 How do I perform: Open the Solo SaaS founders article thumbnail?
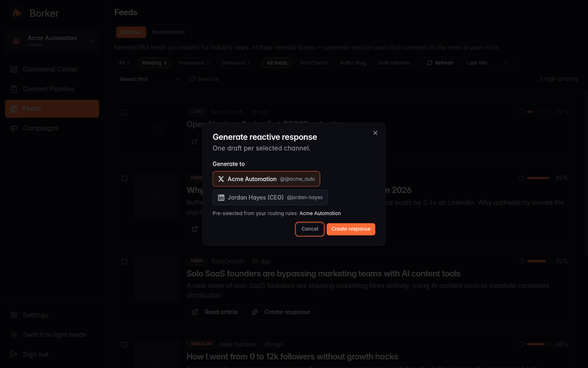pyautogui.click(x=157, y=280)
